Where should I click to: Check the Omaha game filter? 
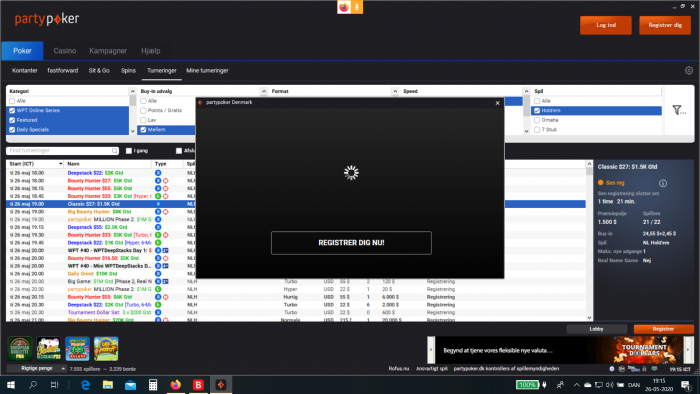(537, 120)
